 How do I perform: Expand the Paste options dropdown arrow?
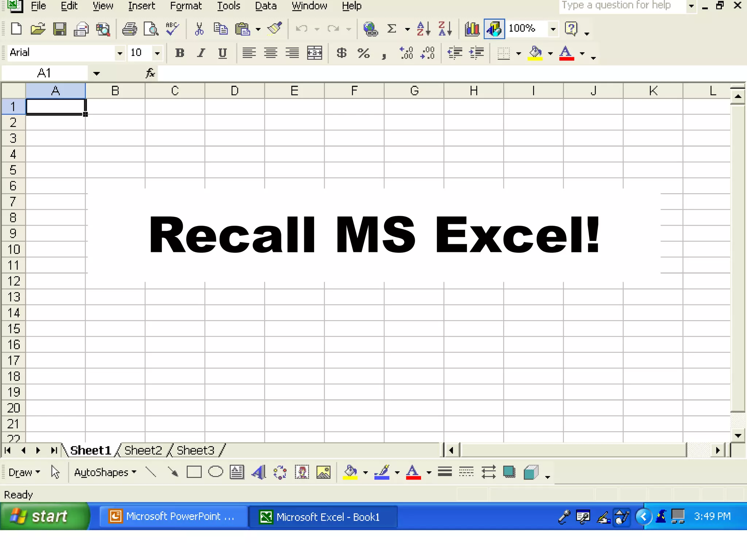258,29
